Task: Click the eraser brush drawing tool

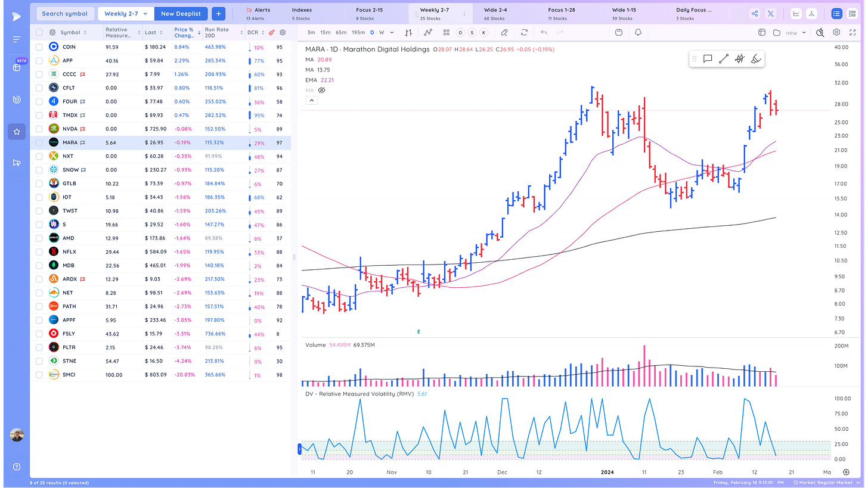Action: [x=756, y=58]
